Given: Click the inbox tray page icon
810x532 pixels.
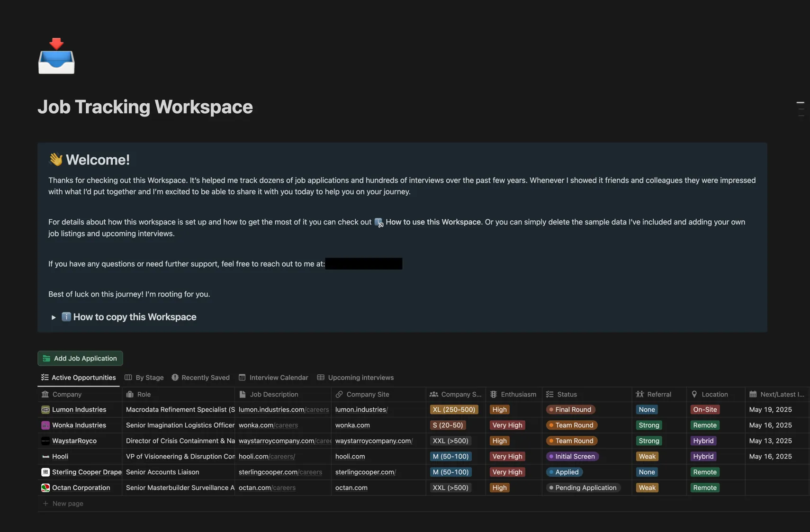Looking at the screenshot, I should tap(56, 56).
